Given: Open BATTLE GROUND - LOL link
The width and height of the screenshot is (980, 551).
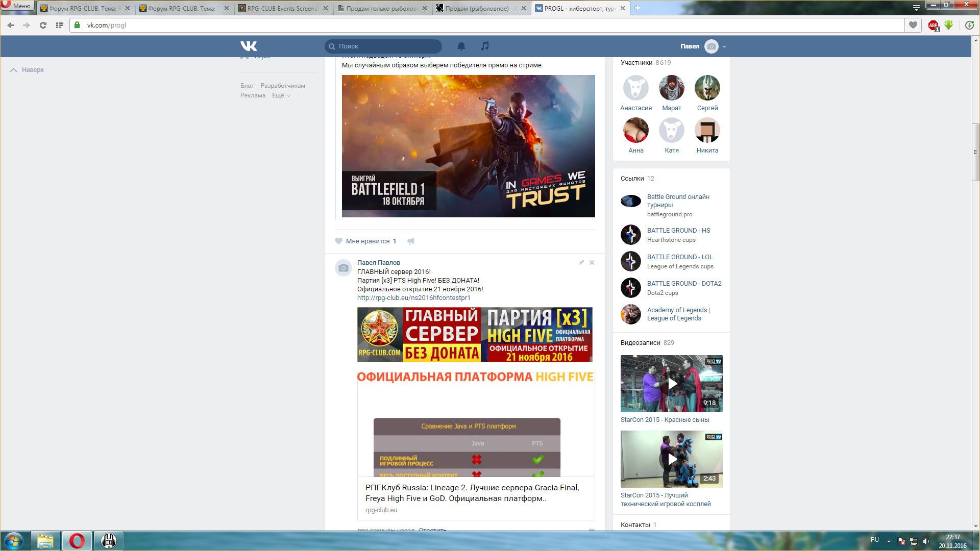Looking at the screenshot, I should coord(680,257).
